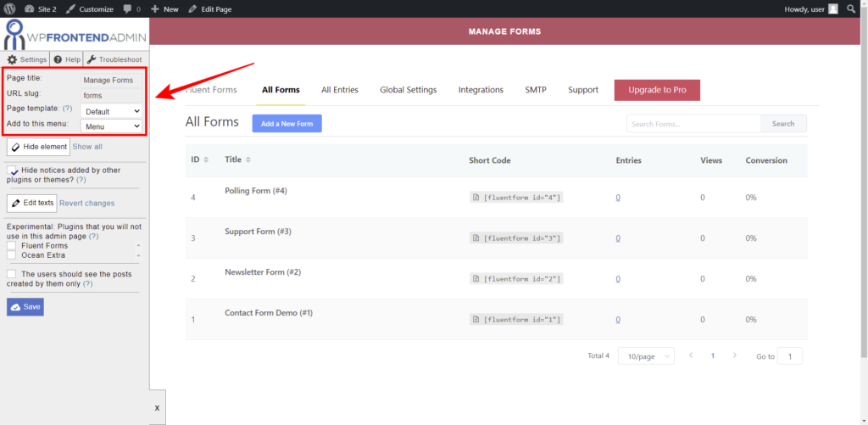Click plugin list scroll down arrow
868x425 pixels.
[138, 256]
